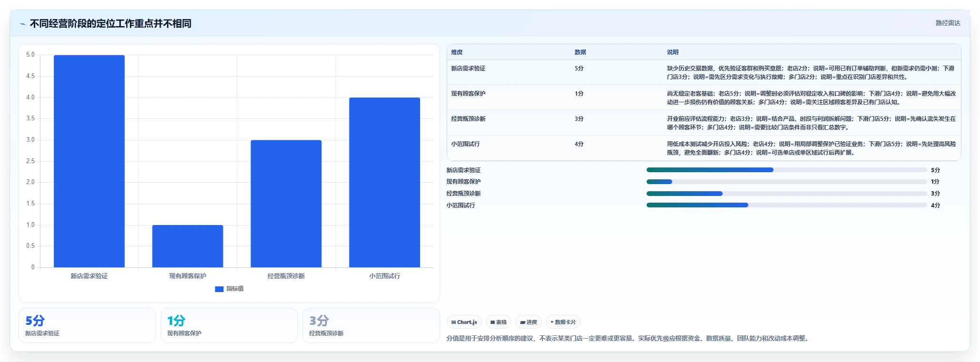Screen dimensions: 980x362
Task: Click the 现有顾客保护 x-axis label
Action: (x=187, y=276)
